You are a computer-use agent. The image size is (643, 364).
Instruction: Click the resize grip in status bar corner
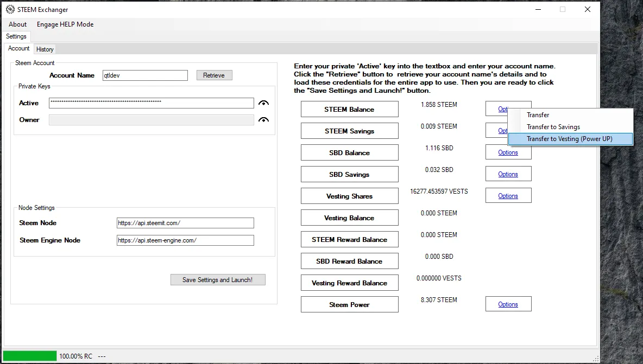coord(595,359)
